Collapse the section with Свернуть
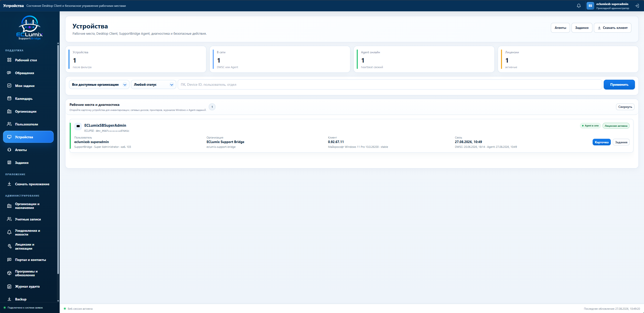This screenshot has width=644, height=313. 625,107
